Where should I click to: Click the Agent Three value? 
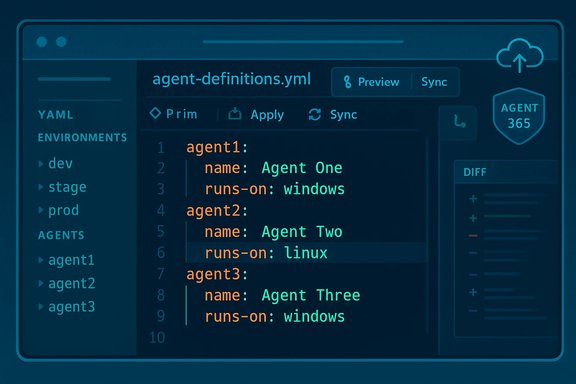coord(311,295)
